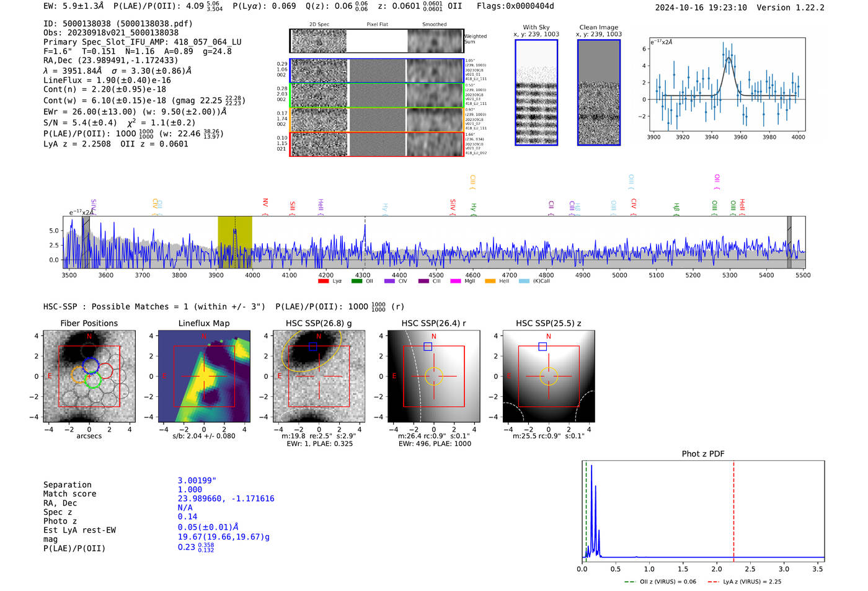
Task: Open the HSC SSP(26.4) r image
Action: pos(433,376)
